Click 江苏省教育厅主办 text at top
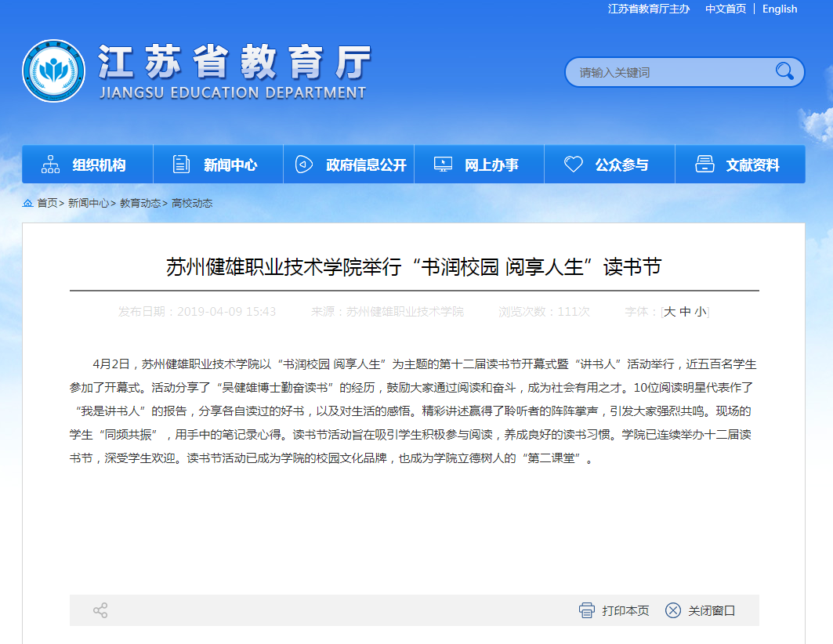 click(x=649, y=9)
